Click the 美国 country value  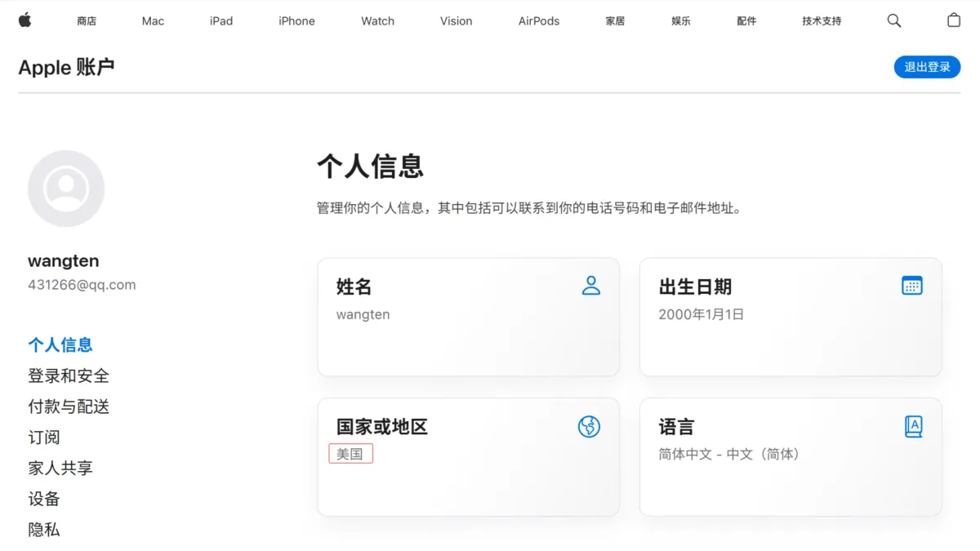coord(350,454)
